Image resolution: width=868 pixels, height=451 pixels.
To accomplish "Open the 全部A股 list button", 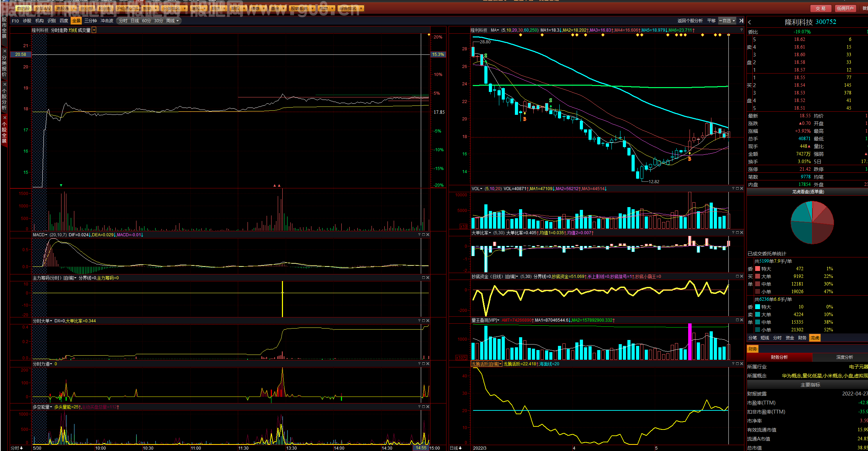I will (43, 8).
